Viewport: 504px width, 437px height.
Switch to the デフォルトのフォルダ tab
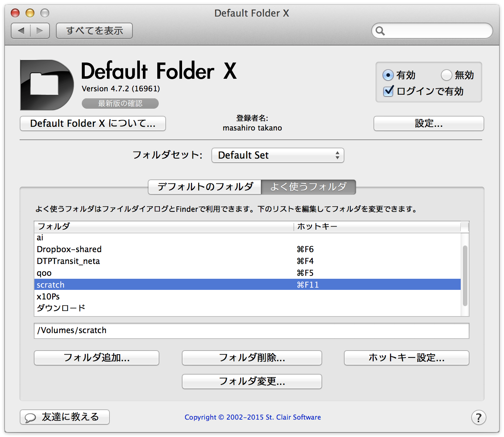pos(205,187)
